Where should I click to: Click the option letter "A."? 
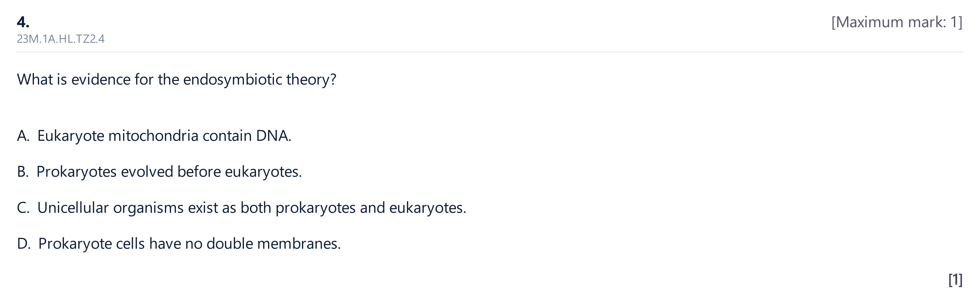[x=23, y=136]
